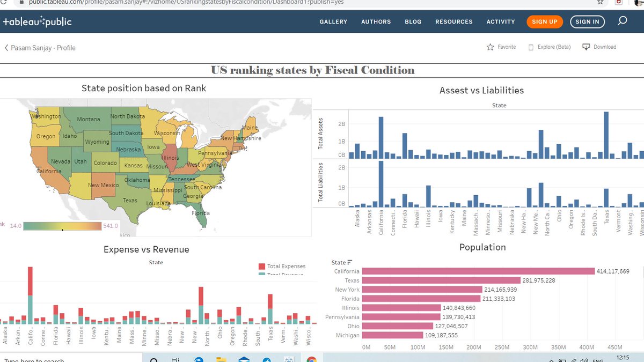Click the 'State position based on Rank' title

[x=144, y=88]
